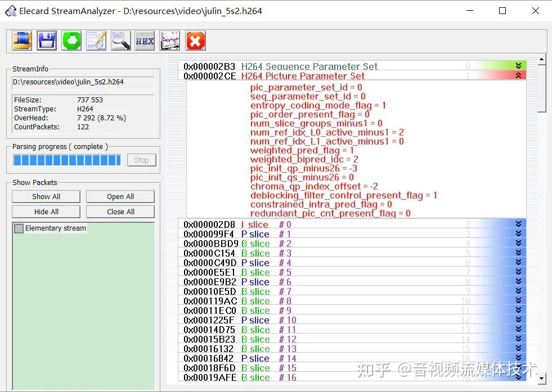This screenshot has width=552, height=392.
Task: Click the parsing progress bar
Action: tap(67, 160)
